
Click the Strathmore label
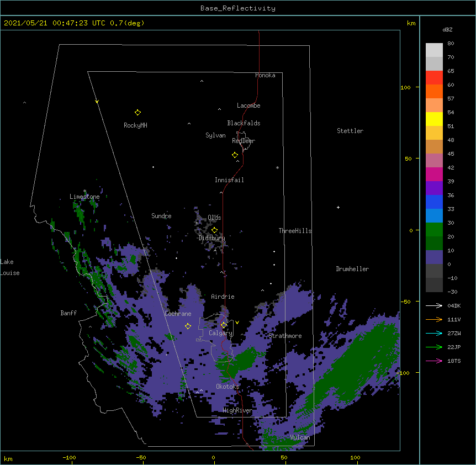point(285,336)
